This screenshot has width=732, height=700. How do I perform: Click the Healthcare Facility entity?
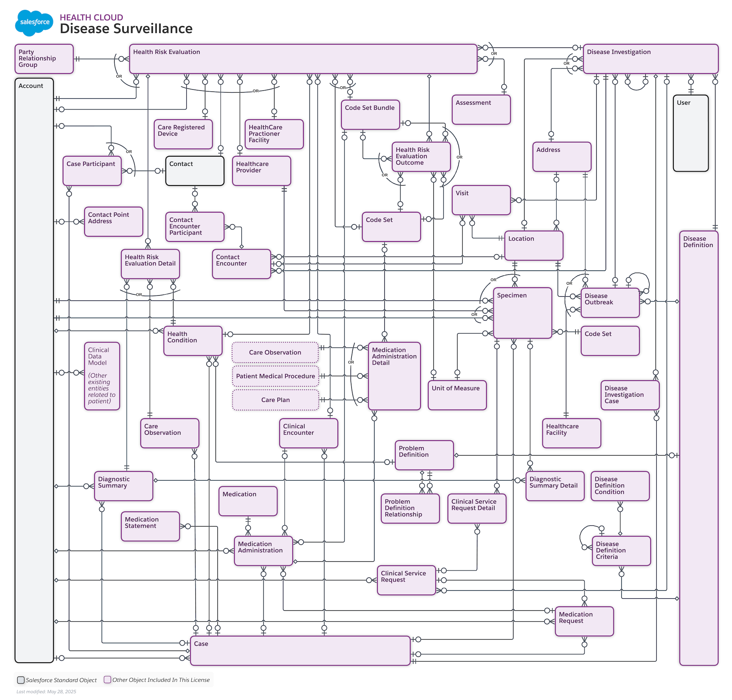click(571, 434)
